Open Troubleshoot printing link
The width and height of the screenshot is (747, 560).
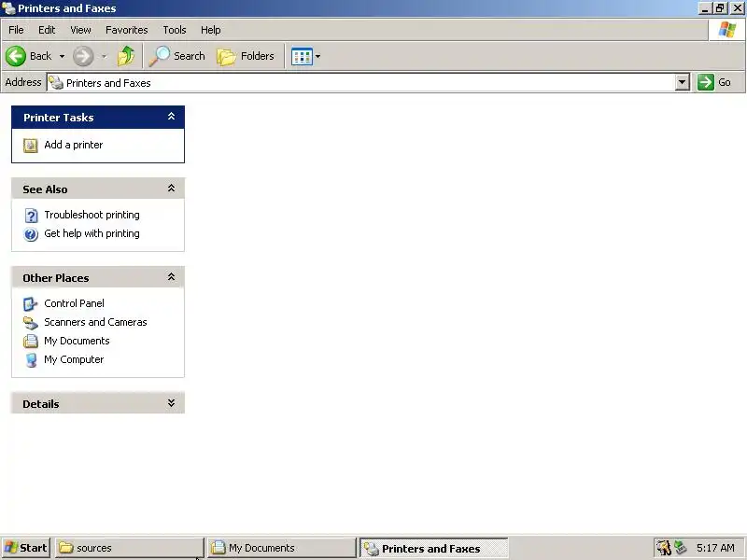pyautogui.click(x=92, y=215)
